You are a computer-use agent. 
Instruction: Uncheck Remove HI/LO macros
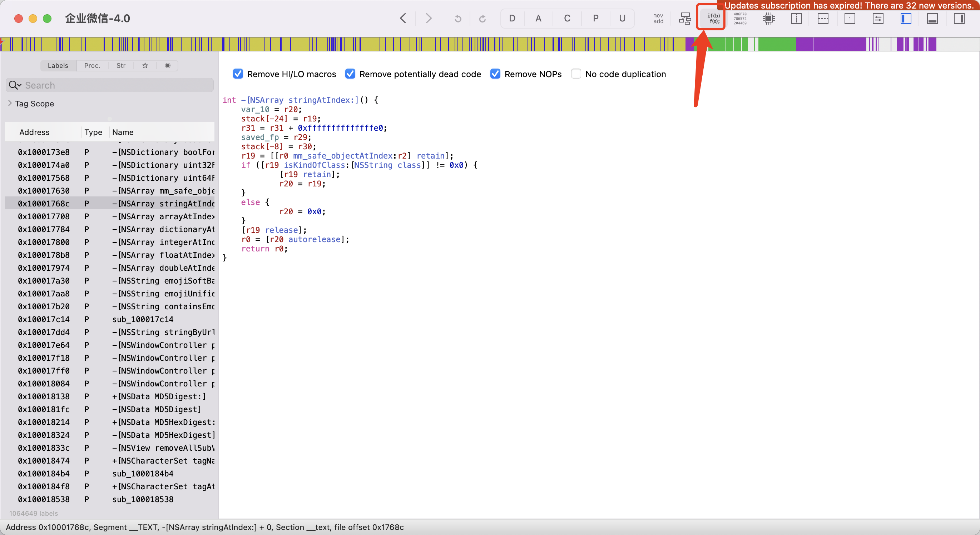(x=238, y=74)
